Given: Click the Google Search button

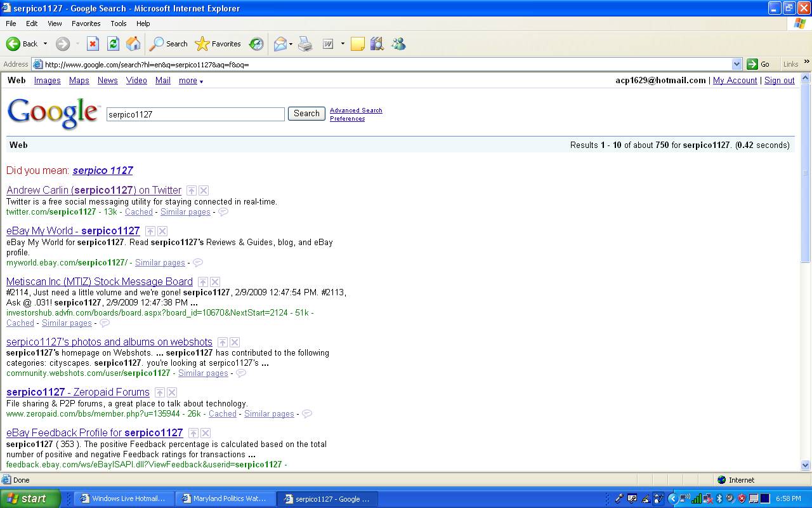Looking at the screenshot, I should point(306,114).
